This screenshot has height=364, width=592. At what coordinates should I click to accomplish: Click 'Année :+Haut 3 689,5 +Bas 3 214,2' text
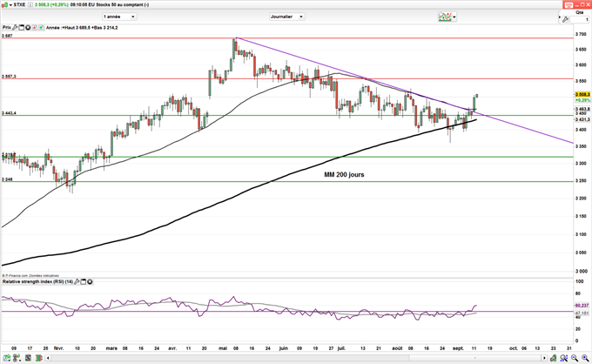[82, 28]
